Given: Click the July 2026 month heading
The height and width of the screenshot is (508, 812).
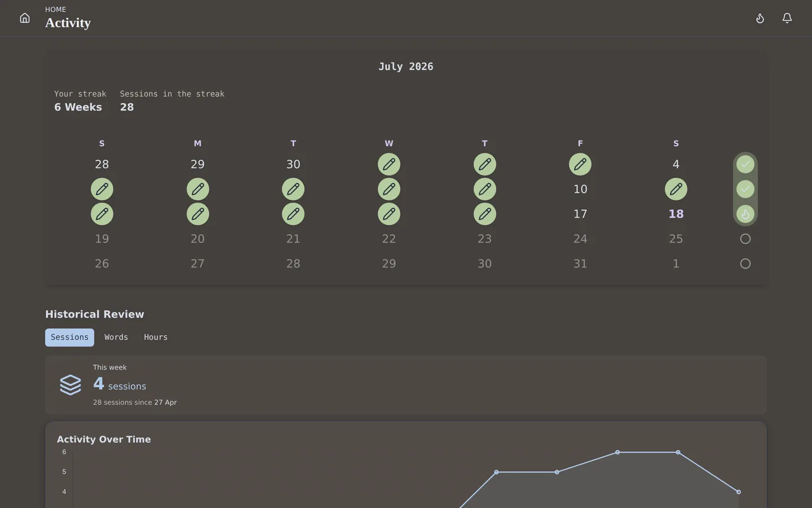Looking at the screenshot, I should tap(406, 67).
